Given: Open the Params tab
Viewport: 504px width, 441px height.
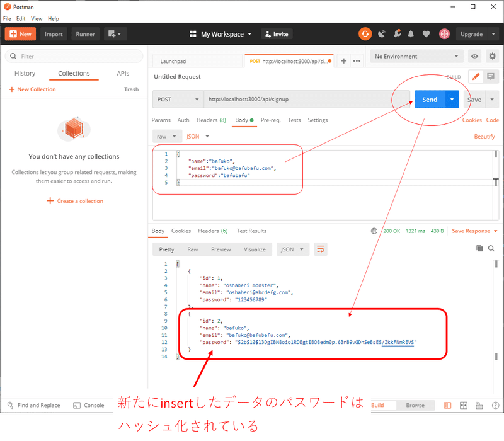Looking at the screenshot, I should (x=161, y=120).
